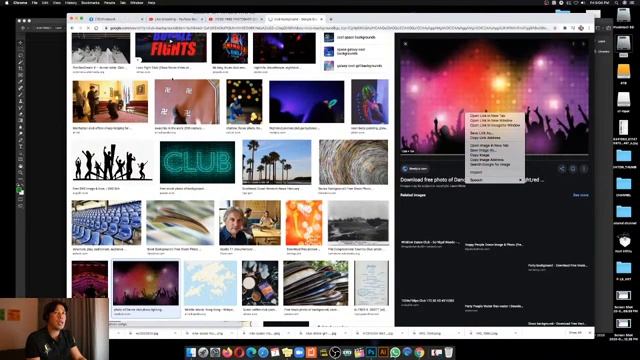640x360 pixels.
Task: Open Safari from the Dock
Action: tap(263, 352)
